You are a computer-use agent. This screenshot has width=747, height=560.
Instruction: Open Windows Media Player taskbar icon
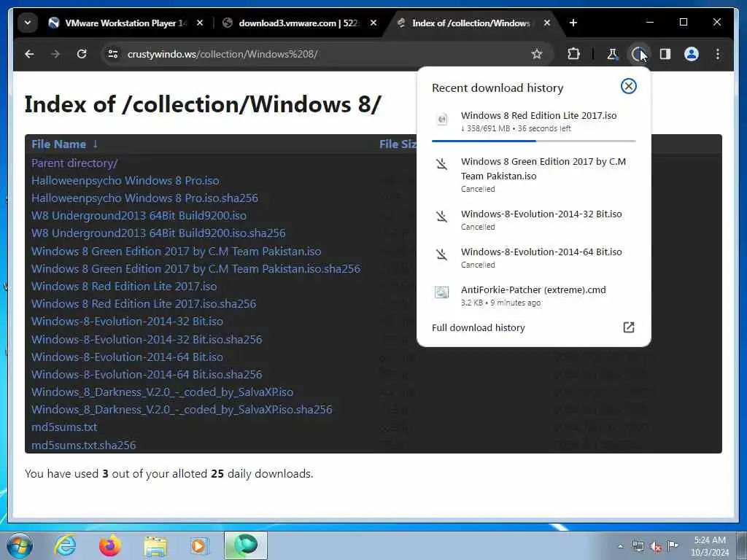(200, 545)
